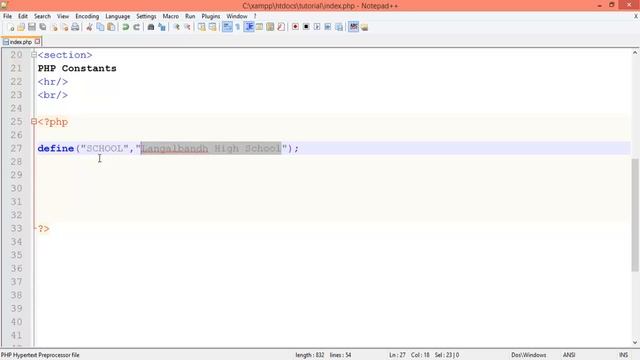
Task: Open Find with the binoculars icon
Action: coord(151,27)
